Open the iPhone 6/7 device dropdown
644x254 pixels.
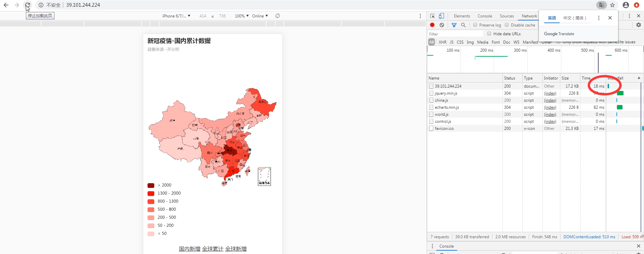(x=176, y=16)
